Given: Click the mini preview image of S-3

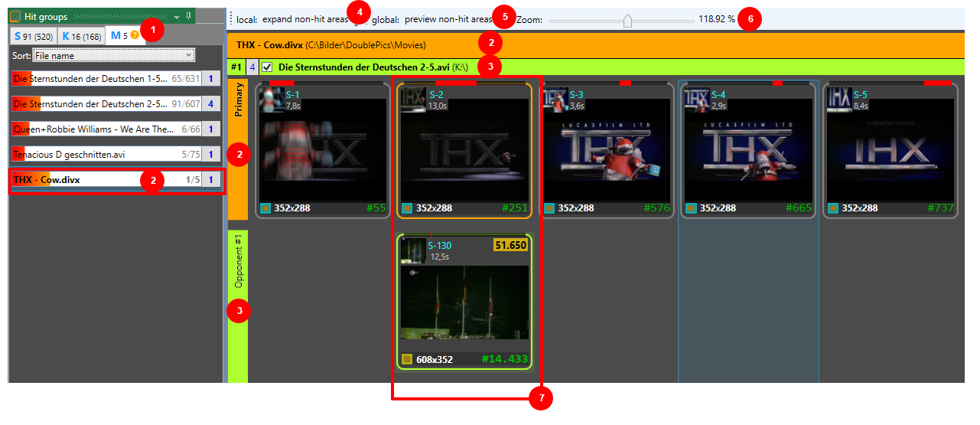Looking at the screenshot, I should 555,100.
